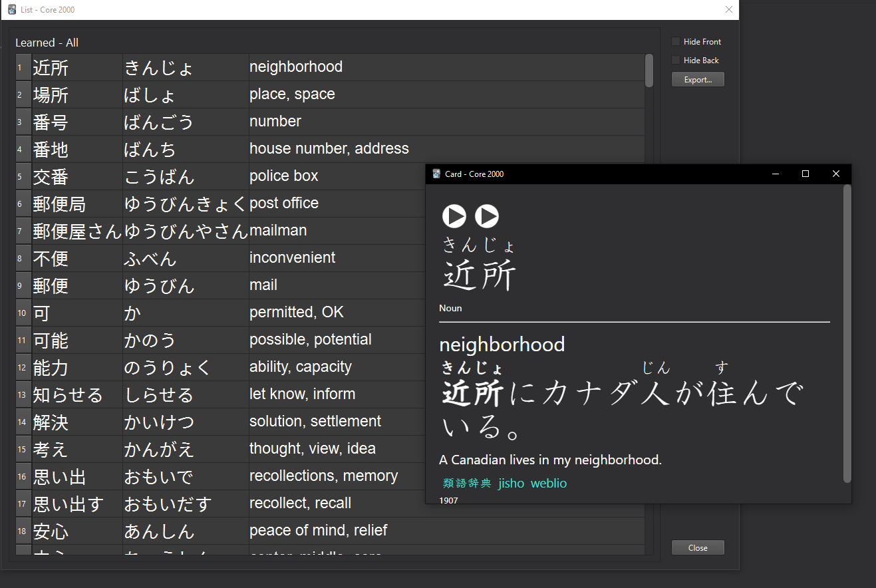Viewport: 876px width, 588px height.
Task: Click the Close button below Hide Back
Action: point(698,547)
